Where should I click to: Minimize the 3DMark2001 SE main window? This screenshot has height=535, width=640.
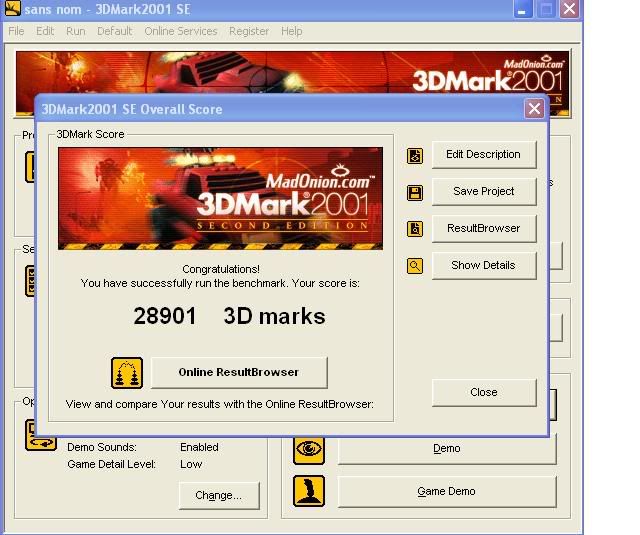[x=522, y=9]
